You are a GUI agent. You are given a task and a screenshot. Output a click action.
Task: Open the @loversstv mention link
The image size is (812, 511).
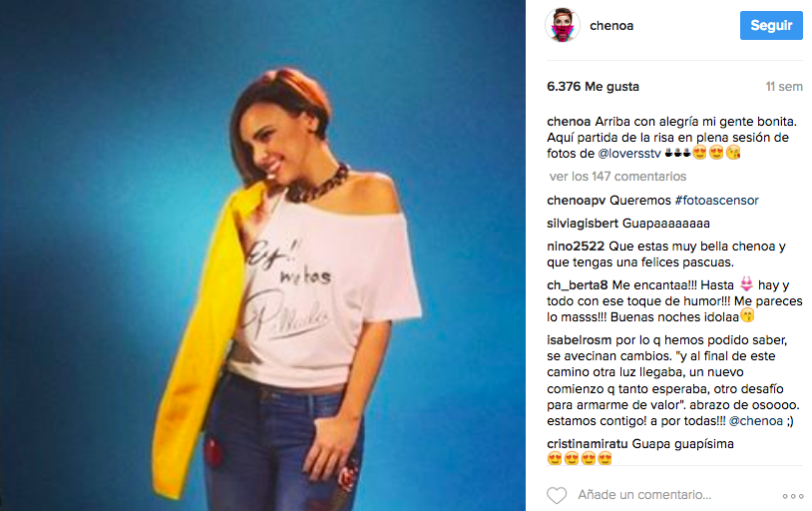click(629, 154)
